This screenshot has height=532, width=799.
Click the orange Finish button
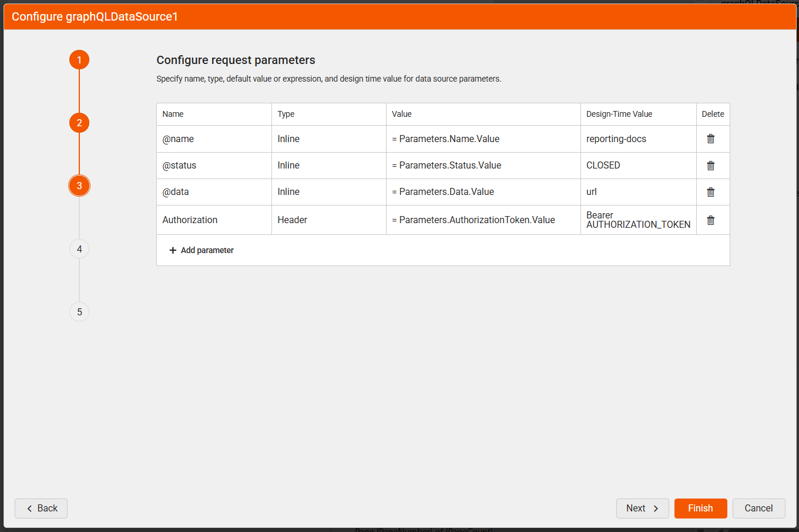click(700, 509)
